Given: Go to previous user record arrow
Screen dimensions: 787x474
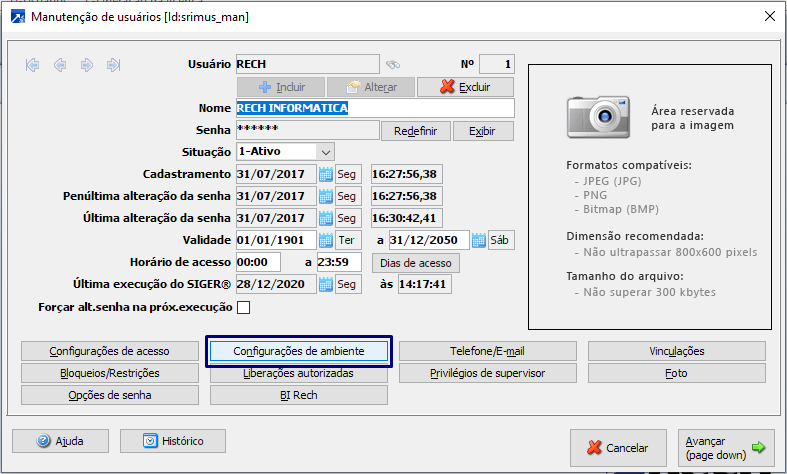Looking at the screenshot, I should (x=60, y=65).
